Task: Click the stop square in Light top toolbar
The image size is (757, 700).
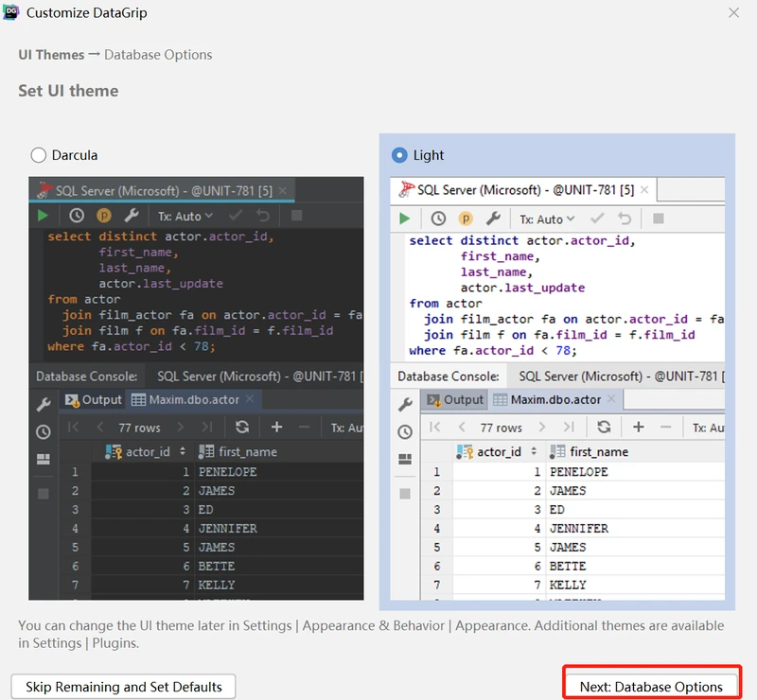Action: point(658,219)
